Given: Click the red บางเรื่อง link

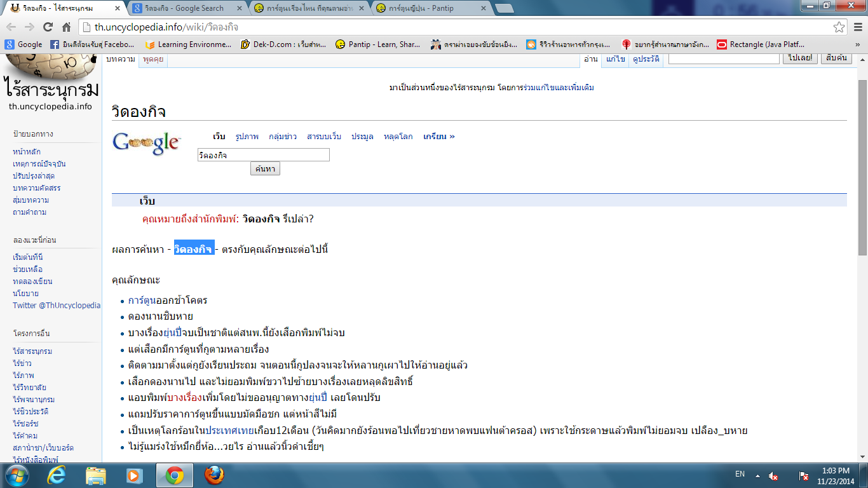Looking at the screenshot, I should pyautogui.click(x=184, y=398).
